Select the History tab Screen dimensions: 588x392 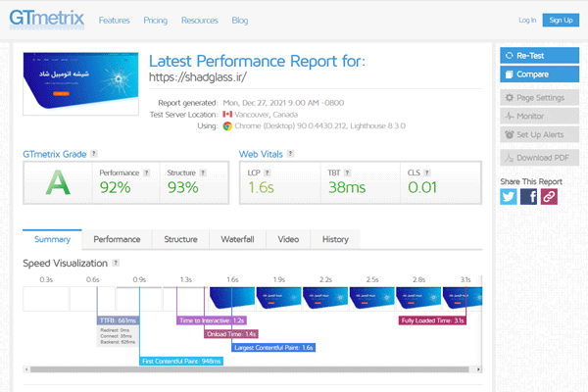tap(335, 239)
